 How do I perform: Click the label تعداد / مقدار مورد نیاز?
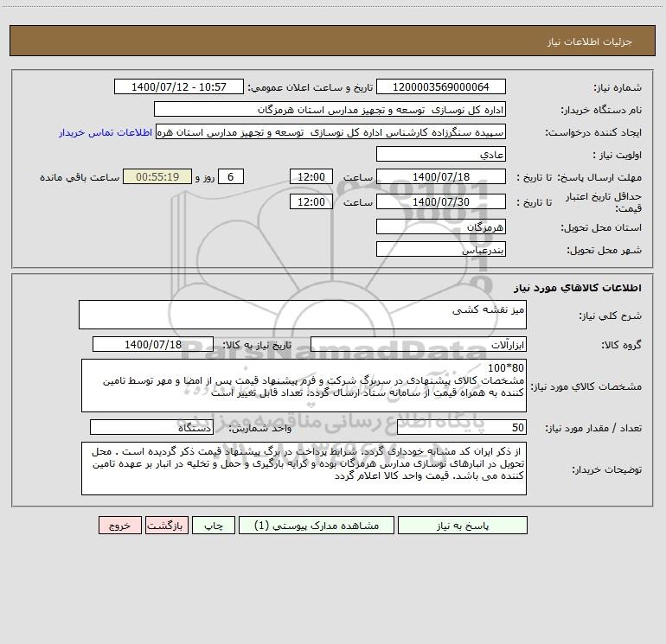point(593,428)
